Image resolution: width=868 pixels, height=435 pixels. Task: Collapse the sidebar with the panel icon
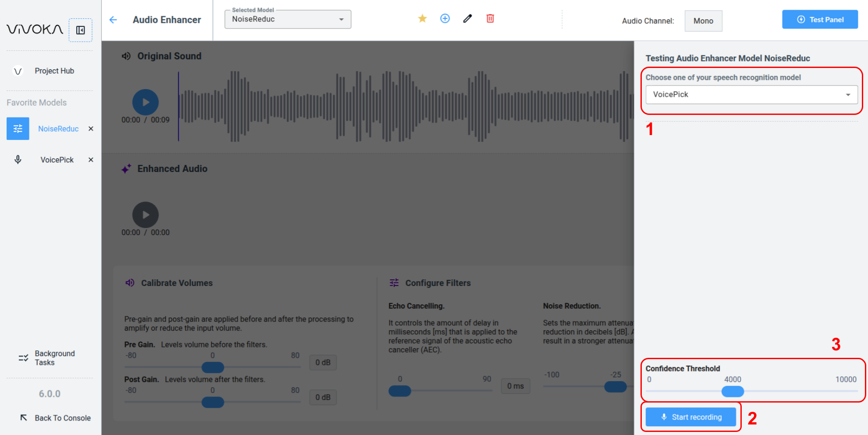tap(81, 30)
